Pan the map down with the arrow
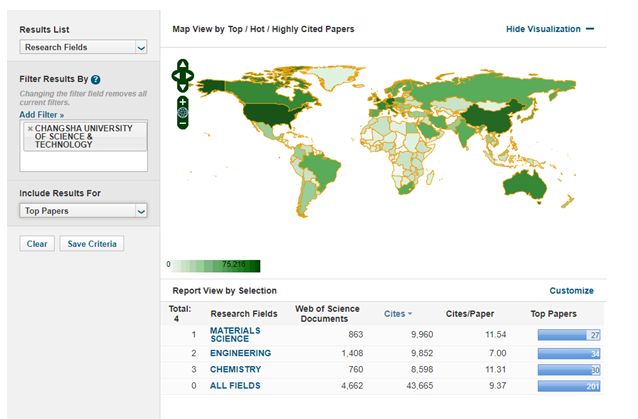Screen dimensions: 638x419 [x=183, y=87]
